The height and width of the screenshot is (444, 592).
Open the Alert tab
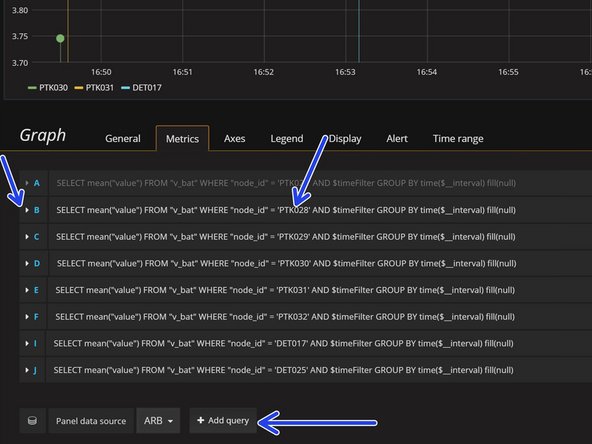[x=397, y=139]
